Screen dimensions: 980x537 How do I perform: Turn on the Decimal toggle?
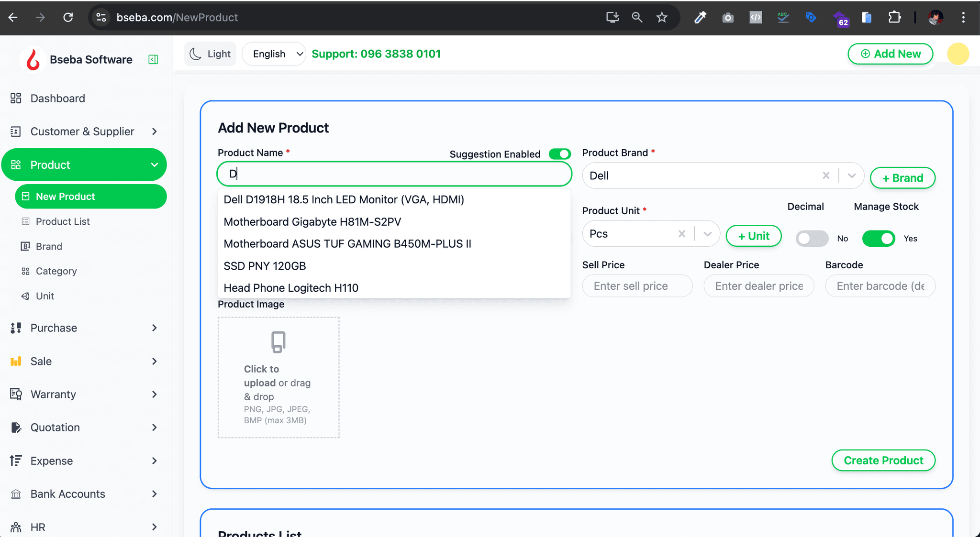pyautogui.click(x=812, y=238)
